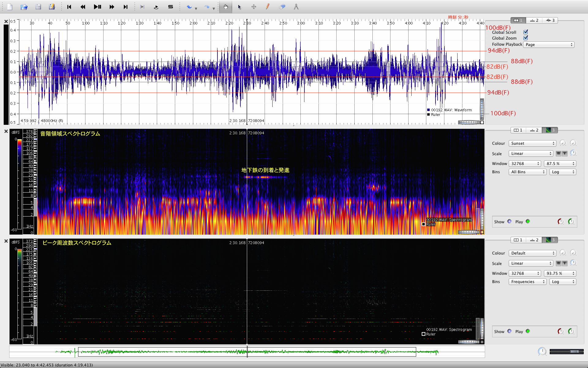Click the Undo arrow icon
The image size is (588, 368).
click(189, 7)
